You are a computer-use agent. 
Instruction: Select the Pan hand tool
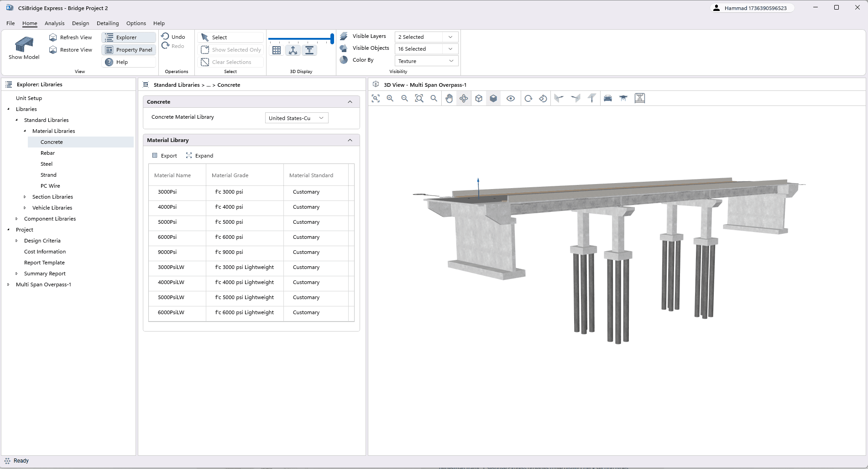[449, 98]
